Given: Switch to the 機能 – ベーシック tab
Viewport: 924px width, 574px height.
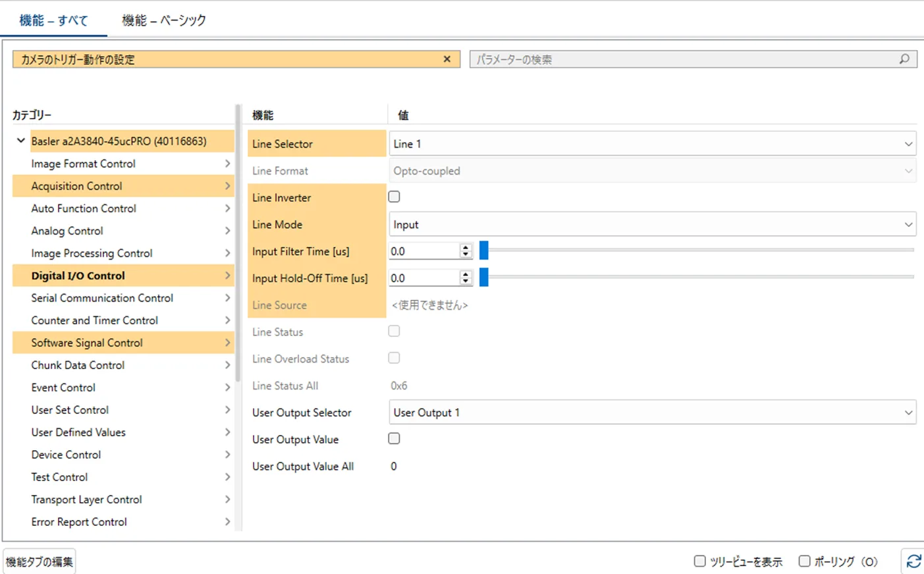Looking at the screenshot, I should 164,20.
